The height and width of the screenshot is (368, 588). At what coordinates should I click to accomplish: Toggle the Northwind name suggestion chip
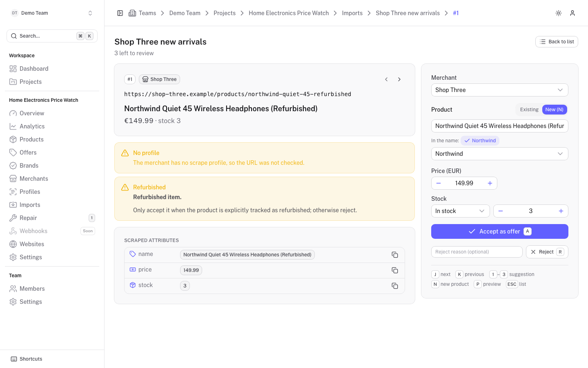pos(480,141)
